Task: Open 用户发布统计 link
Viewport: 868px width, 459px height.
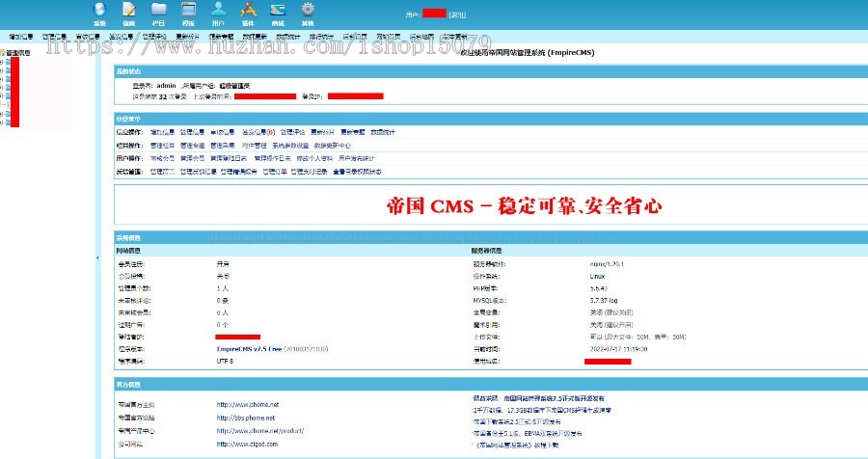Action: tap(357, 158)
